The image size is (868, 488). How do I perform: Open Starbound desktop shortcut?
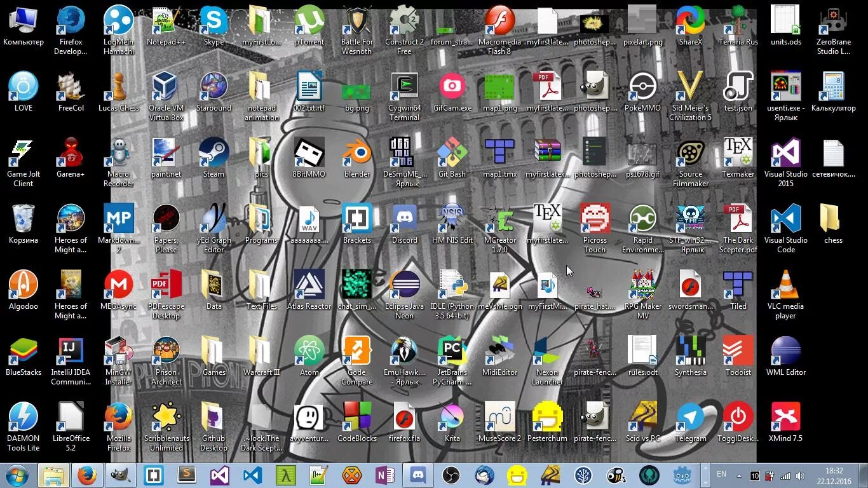pos(214,93)
